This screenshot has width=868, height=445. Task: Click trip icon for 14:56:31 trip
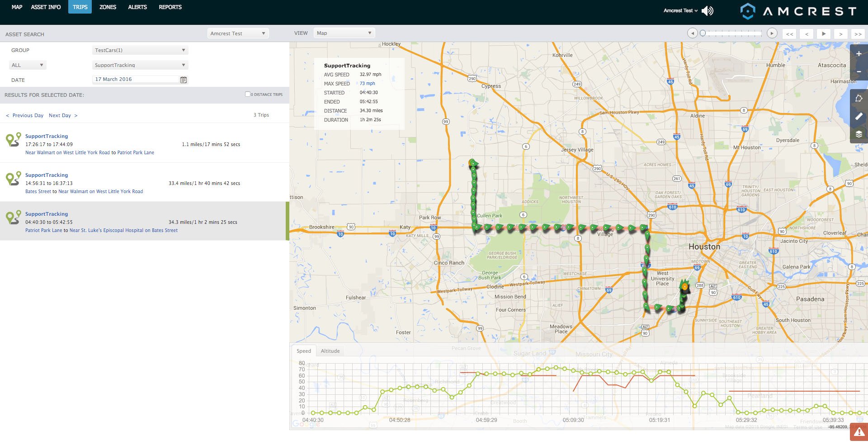pos(13,178)
